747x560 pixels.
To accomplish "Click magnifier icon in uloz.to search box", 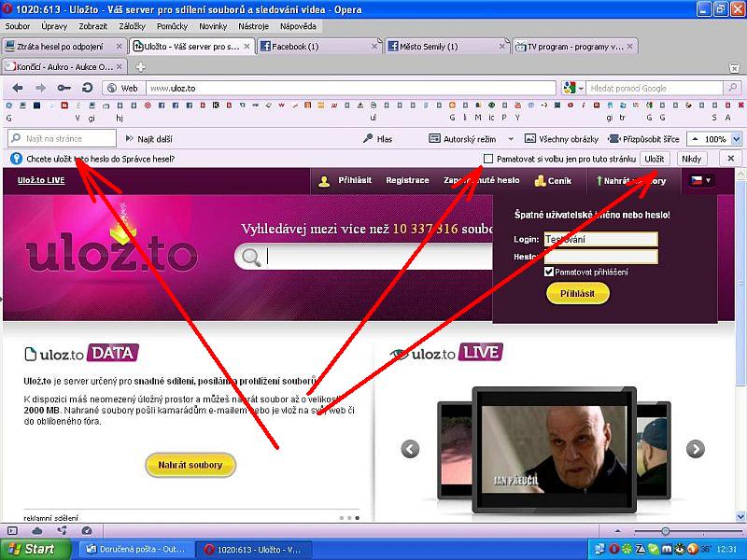I will tap(251, 258).
